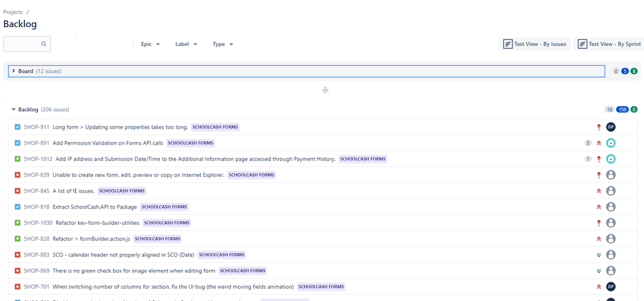This screenshot has width=644, height=301.
Task: Click the epic tag on SHOP-911
Action: 216,127
